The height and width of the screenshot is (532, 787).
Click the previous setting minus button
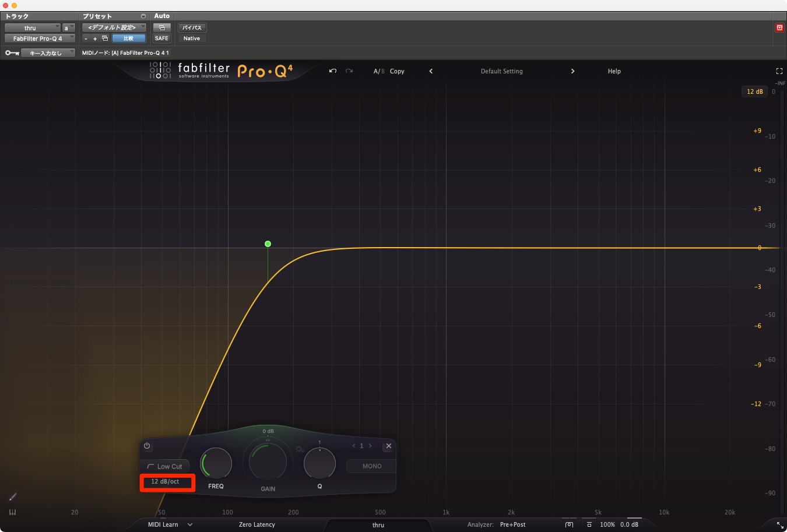click(x=86, y=38)
